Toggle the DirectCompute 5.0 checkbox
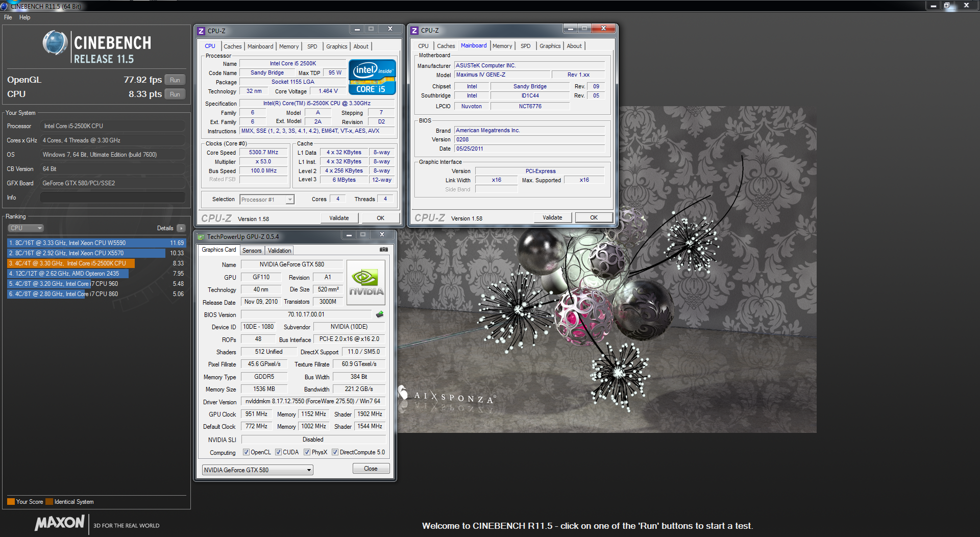This screenshot has width=980, height=537. 335,452
